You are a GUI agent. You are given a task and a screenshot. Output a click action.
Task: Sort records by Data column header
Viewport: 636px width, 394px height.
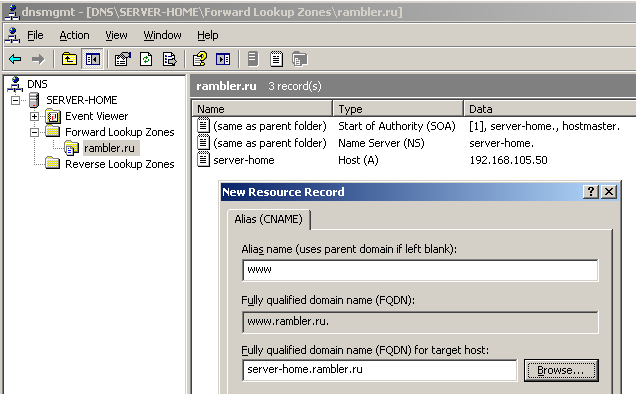tap(550, 109)
